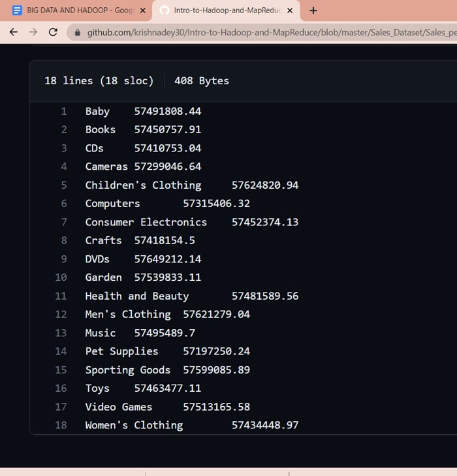
Task: Select line number 18 for Women's Clothing
Action: 61,425
